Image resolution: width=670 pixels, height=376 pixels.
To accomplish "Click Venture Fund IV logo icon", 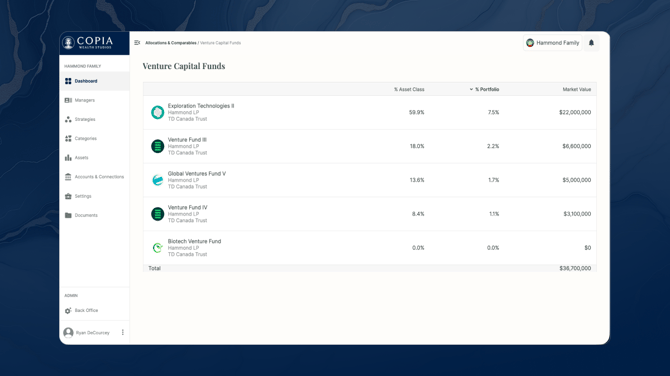I will [158, 214].
